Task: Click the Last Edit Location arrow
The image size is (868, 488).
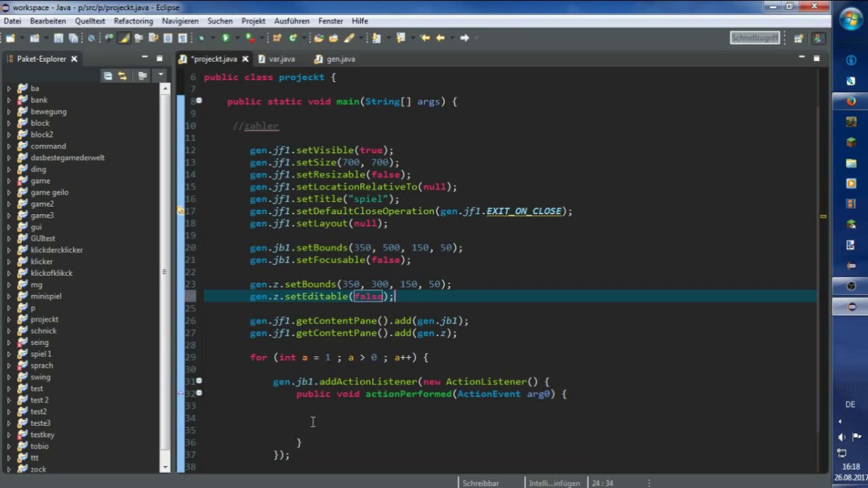Action: (x=425, y=38)
